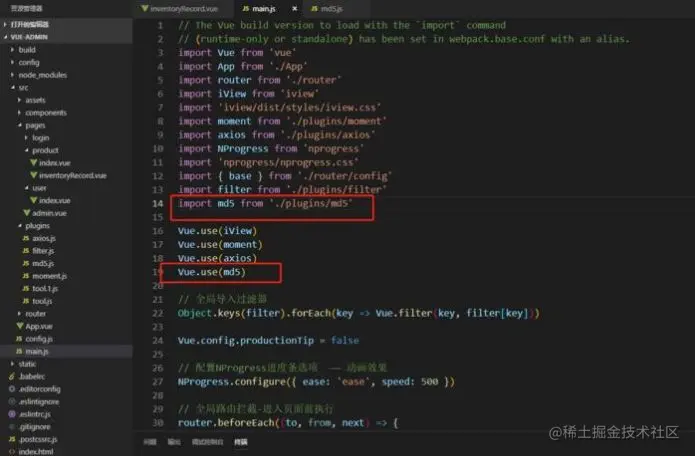Click the git icon next to .gitignore
This screenshot has width=695, height=456.
(12, 427)
